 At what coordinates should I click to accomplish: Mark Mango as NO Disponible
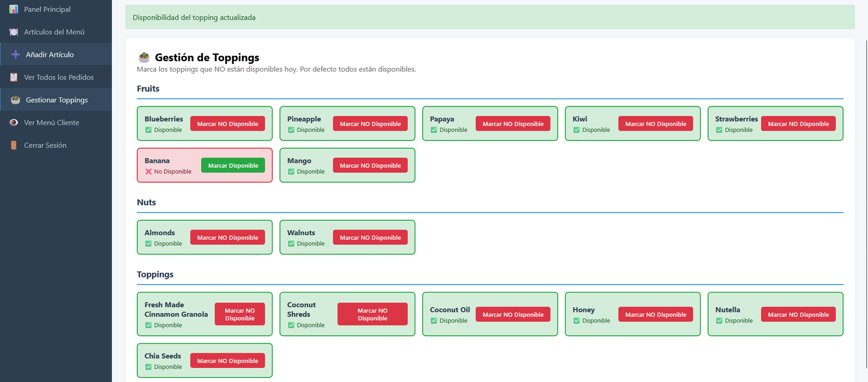click(370, 165)
